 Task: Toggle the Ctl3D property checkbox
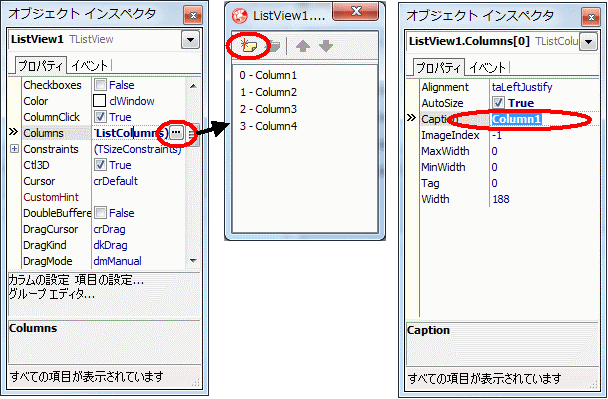[100, 165]
